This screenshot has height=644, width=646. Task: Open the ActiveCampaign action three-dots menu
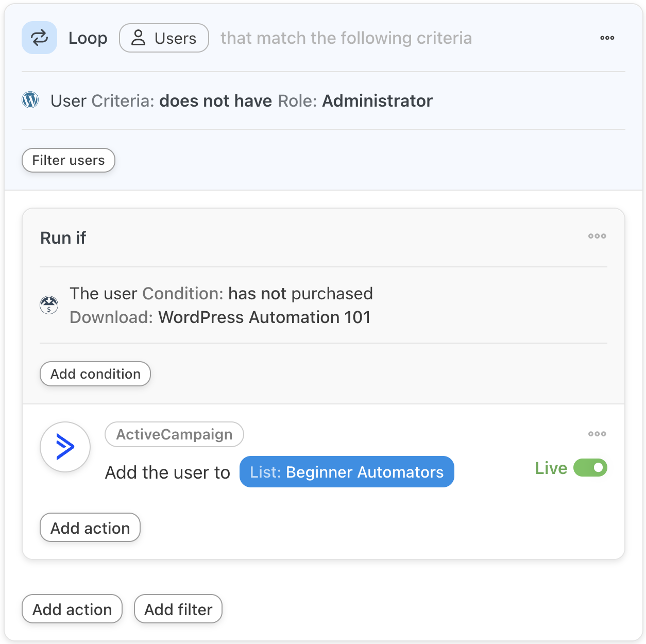[597, 434]
